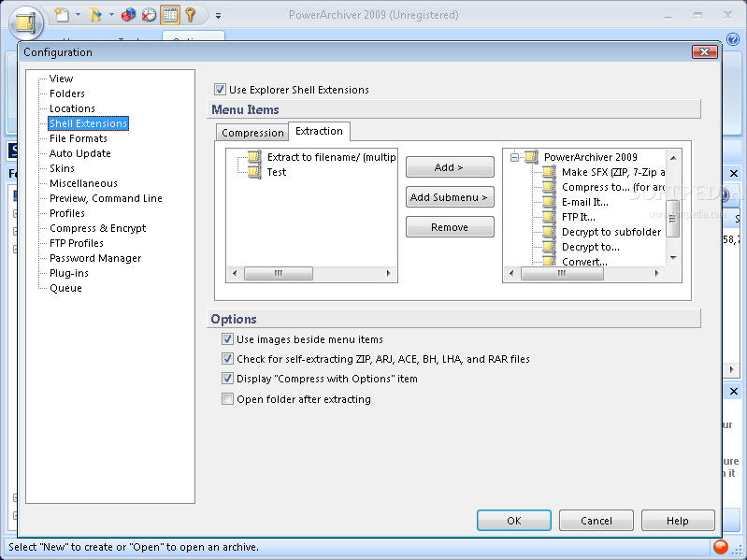The width and height of the screenshot is (747, 560).
Task: Toggle Use Explorer Shell Extensions checkbox
Action: (x=220, y=90)
